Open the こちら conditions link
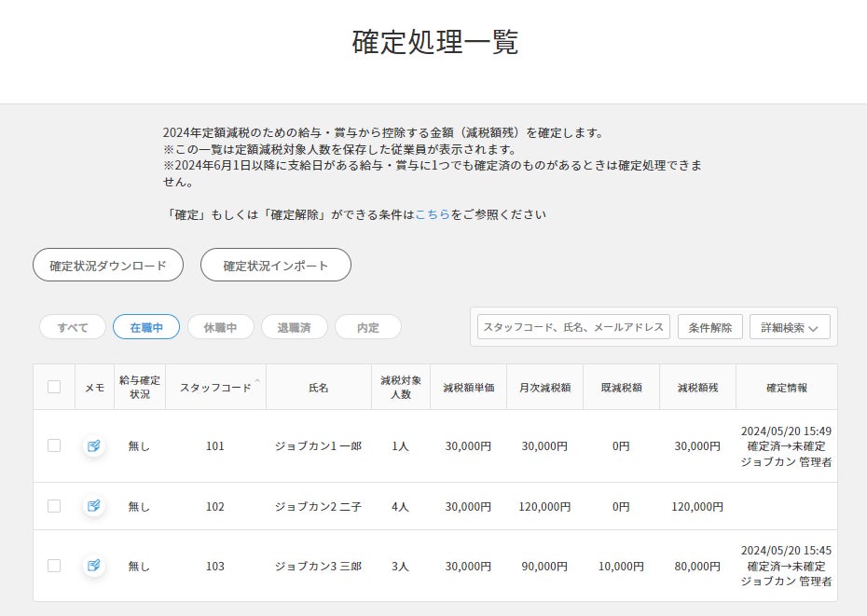Screen dimensions: 867x616 point(433,214)
